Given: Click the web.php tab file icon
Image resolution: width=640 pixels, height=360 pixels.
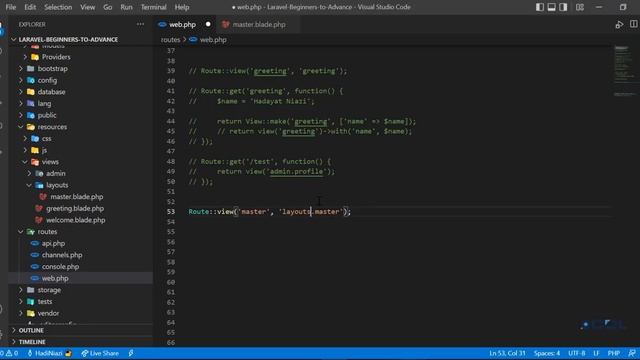Looking at the screenshot, I should coord(162,24).
